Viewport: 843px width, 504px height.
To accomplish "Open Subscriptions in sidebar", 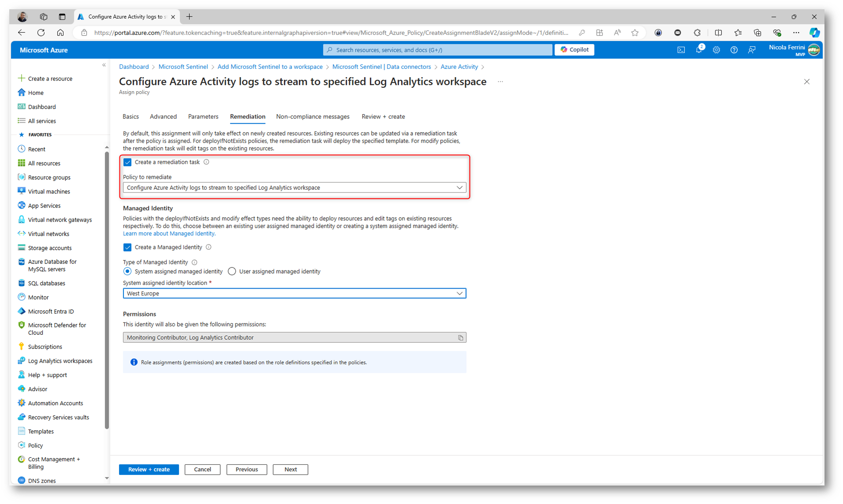I will tap(45, 346).
